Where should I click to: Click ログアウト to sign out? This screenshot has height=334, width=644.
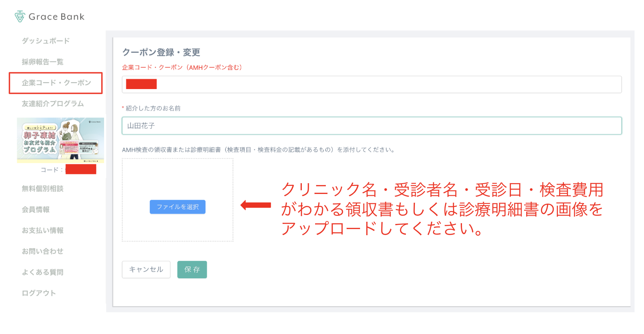click(39, 293)
